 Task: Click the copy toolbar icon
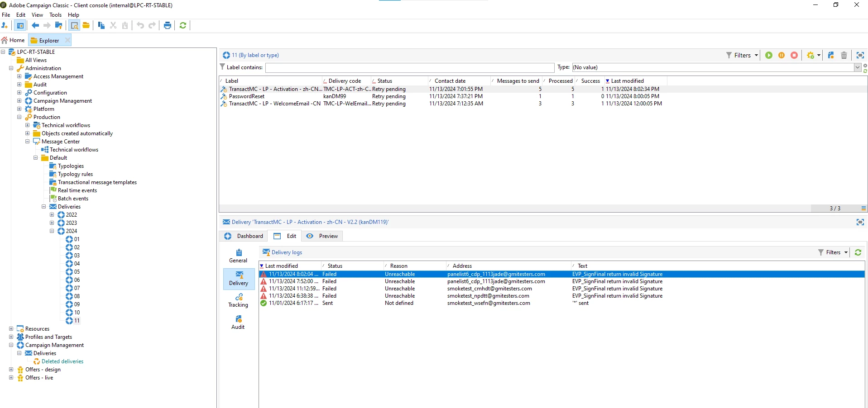tap(101, 25)
